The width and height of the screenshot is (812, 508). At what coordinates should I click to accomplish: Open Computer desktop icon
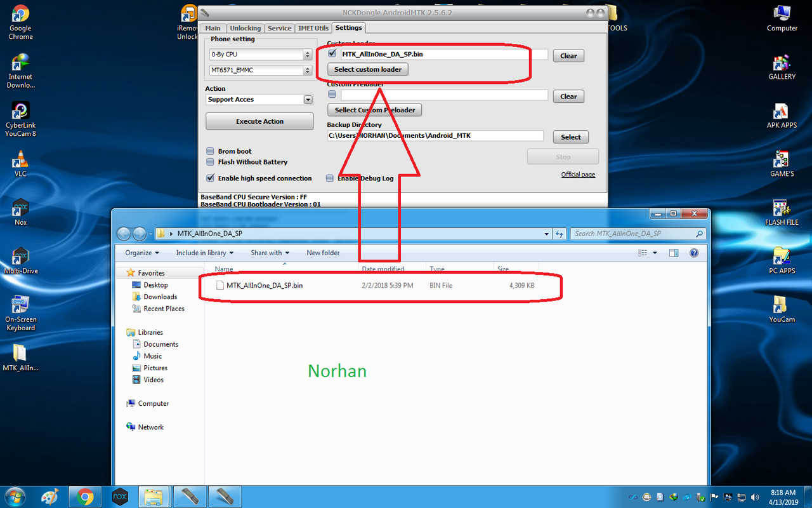pos(782,18)
